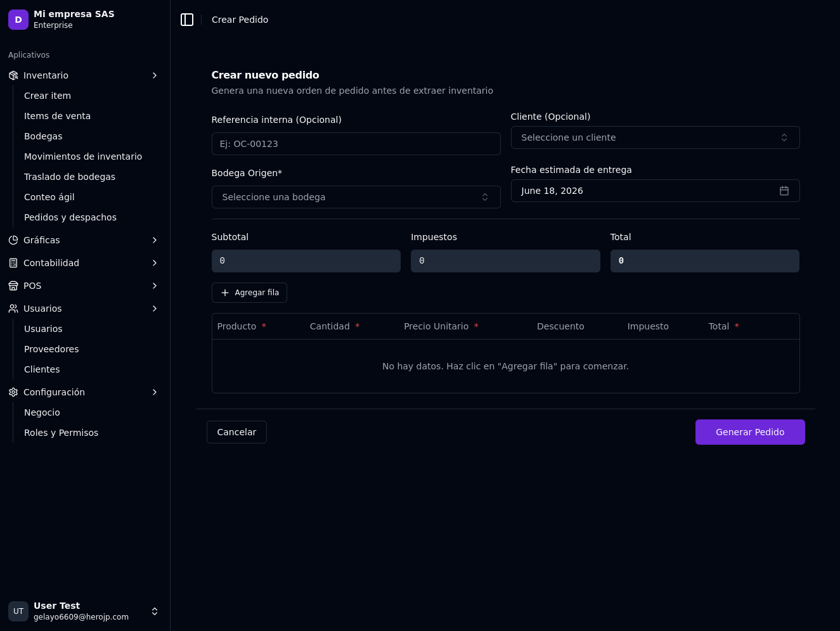Click the Crear Pedido breadcrumb title
The width and height of the screenshot is (840, 631).
click(x=240, y=20)
